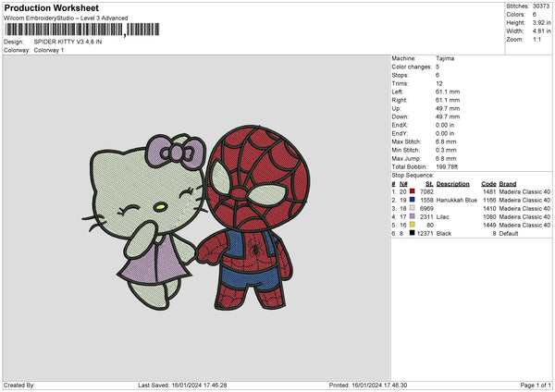
Task: Click the Stitches value 30373
Action: tap(541, 6)
